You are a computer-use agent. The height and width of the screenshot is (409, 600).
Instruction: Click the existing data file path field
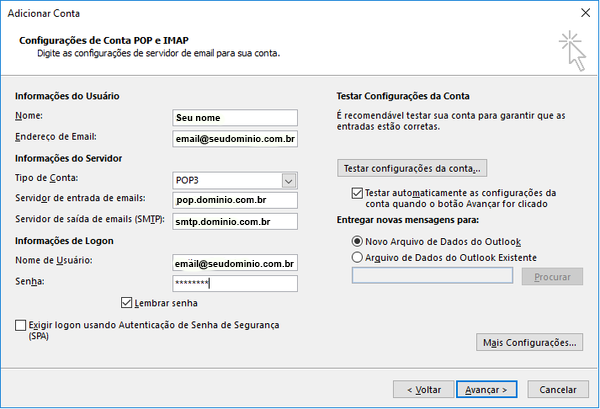(432, 275)
